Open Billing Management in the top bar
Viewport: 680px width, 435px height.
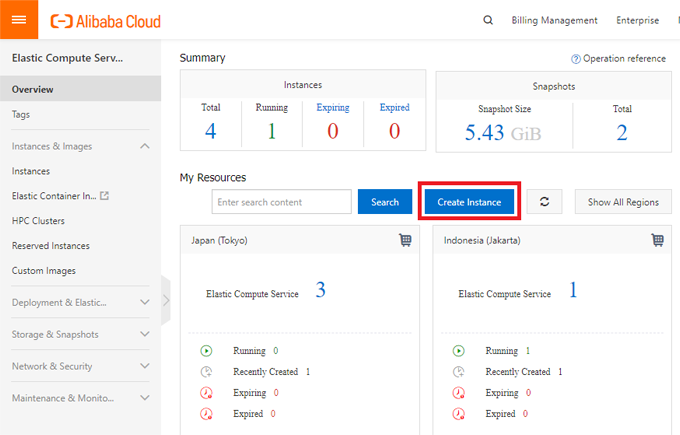point(554,20)
